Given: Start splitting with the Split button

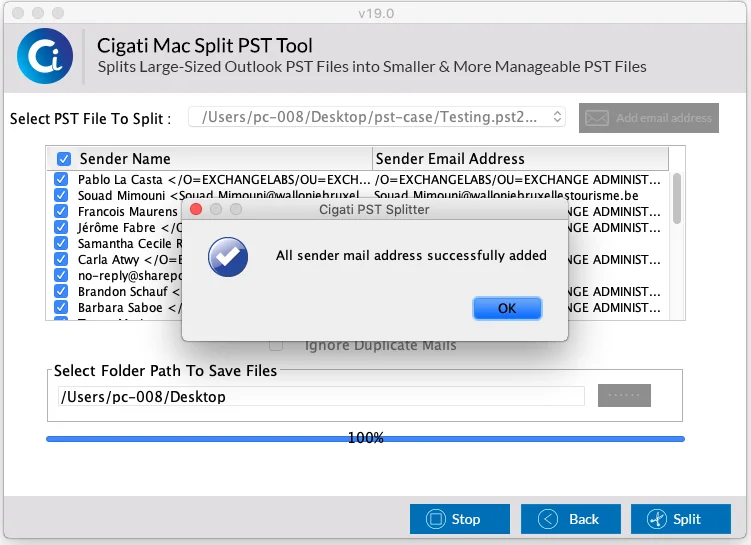Looking at the screenshot, I should [681, 519].
